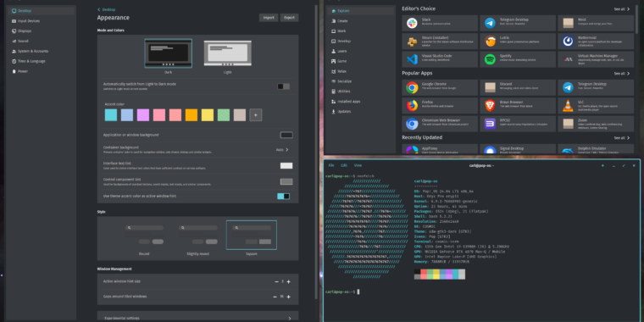The image size is (644, 322).
Task: Open the Lutris app card
Action: (518, 41)
